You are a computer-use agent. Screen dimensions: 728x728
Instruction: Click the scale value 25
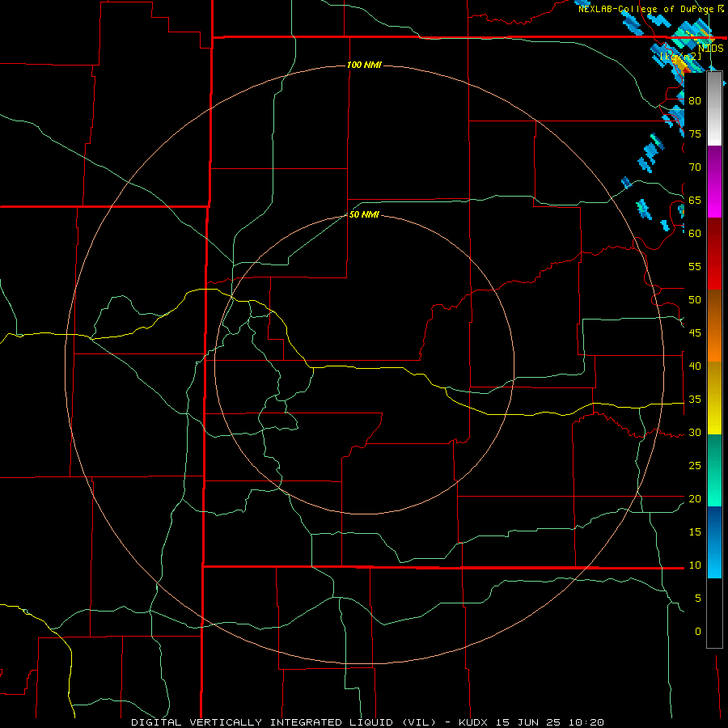(x=695, y=466)
